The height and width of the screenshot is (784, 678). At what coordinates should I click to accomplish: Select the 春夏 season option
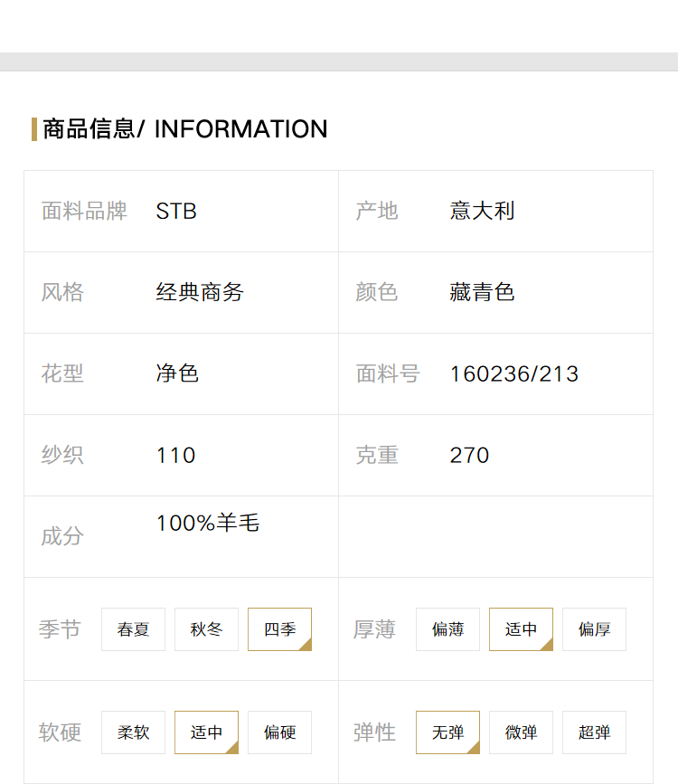pos(133,629)
